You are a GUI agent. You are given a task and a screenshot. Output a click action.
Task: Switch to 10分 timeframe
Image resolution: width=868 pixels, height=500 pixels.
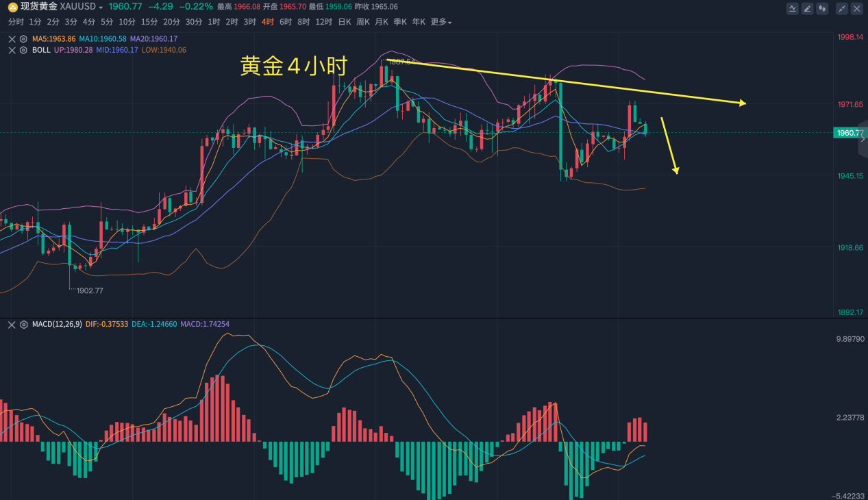tap(127, 22)
